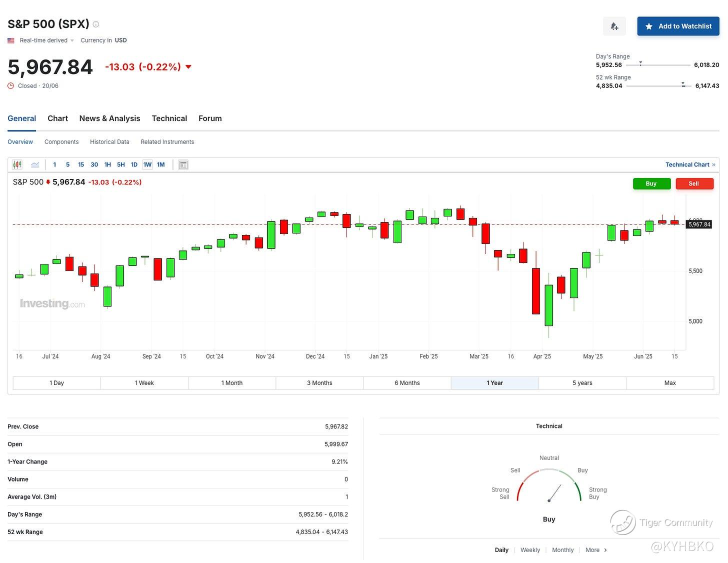
Task: Show the 1 Week chart range
Action: (x=144, y=383)
